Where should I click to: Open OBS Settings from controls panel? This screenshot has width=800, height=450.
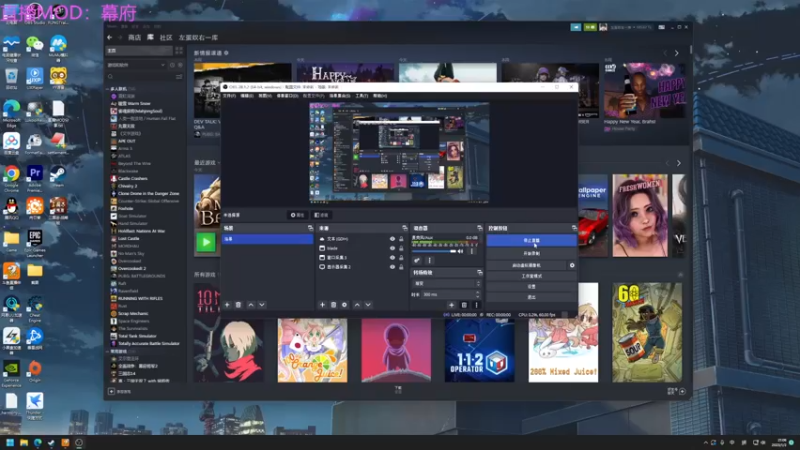(x=531, y=286)
